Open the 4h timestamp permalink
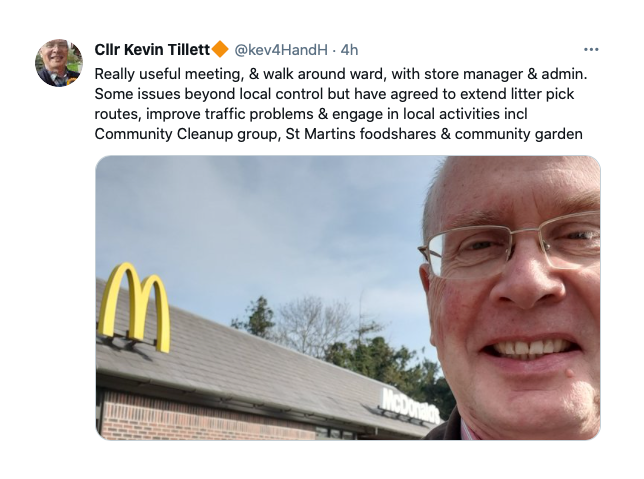 (350, 50)
